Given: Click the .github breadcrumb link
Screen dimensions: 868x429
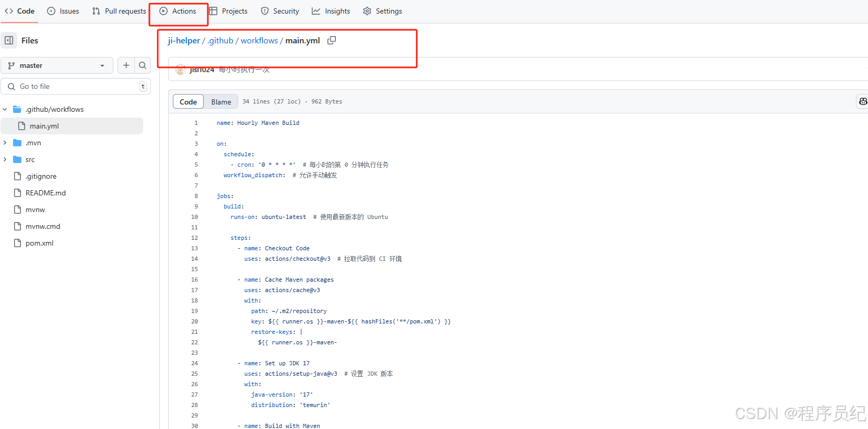Looking at the screenshot, I should [220, 40].
